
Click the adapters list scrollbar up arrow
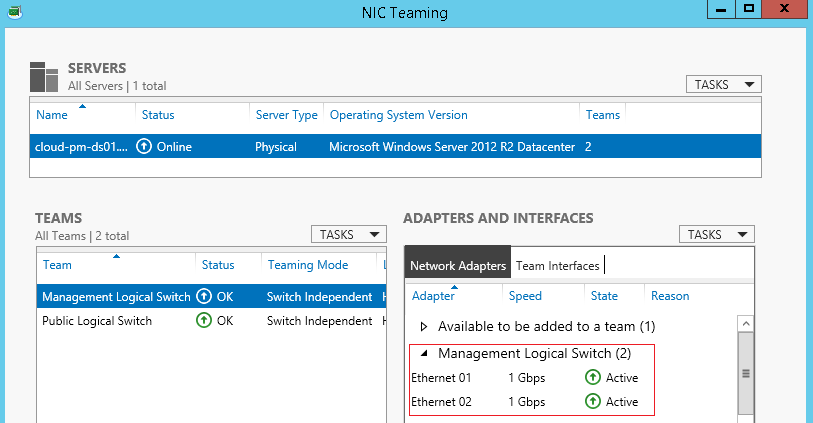tap(746, 324)
